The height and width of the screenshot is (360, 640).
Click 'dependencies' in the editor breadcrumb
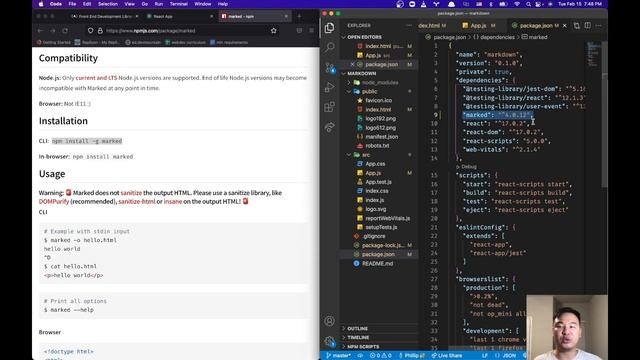[497, 37]
